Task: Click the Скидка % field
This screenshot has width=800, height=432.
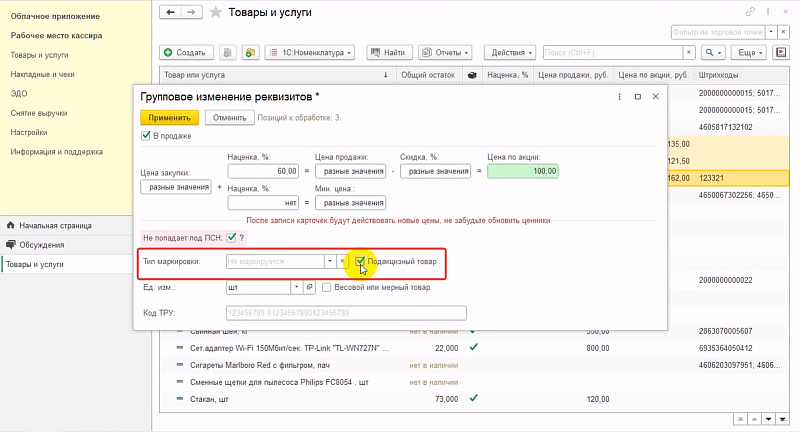Action: (435, 171)
